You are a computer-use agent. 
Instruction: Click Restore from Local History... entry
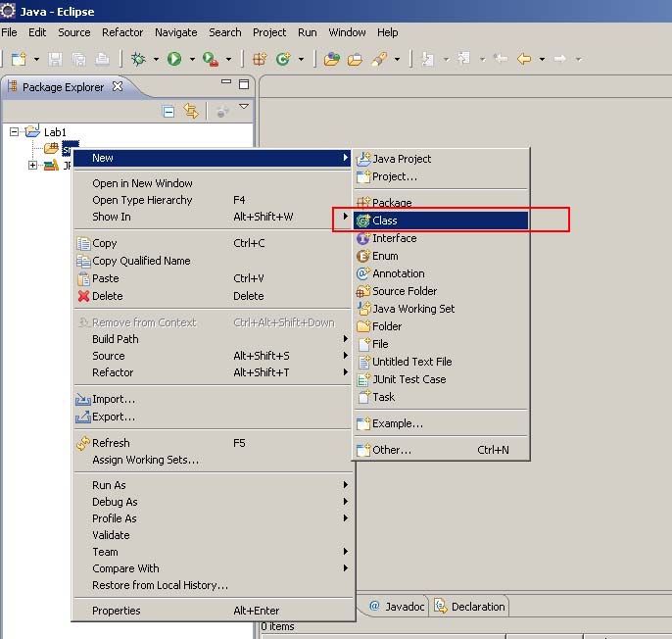(x=213, y=585)
